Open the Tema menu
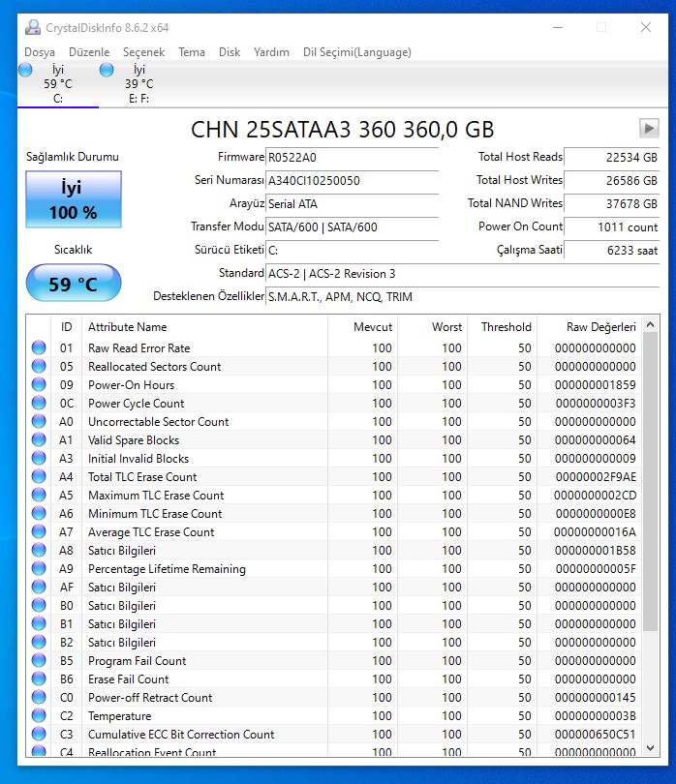This screenshot has height=784, width=676. point(192,52)
